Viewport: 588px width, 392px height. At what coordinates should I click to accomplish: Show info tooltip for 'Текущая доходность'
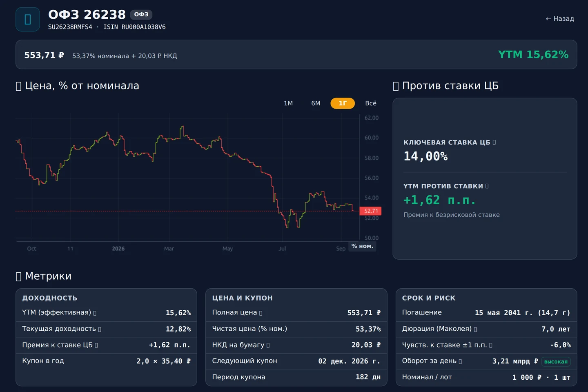coord(100,329)
